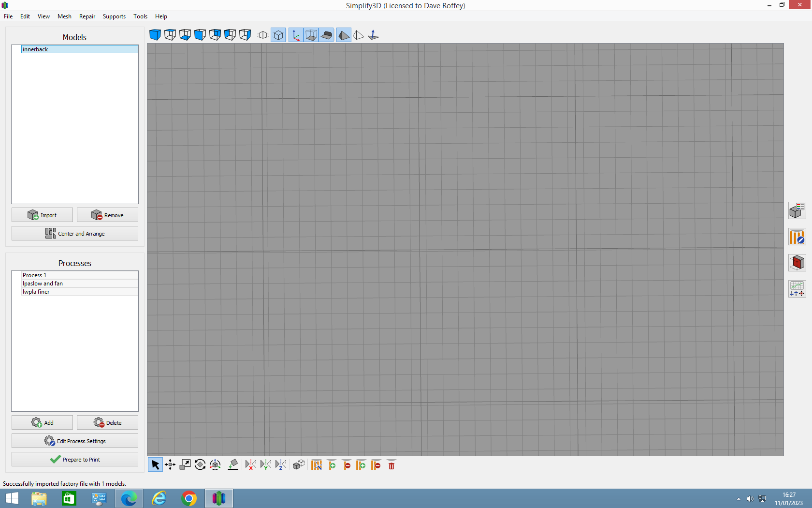Switch to right view cube icon
The height and width of the screenshot is (508, 812).
pyautogui.click(x=245, y=35)
